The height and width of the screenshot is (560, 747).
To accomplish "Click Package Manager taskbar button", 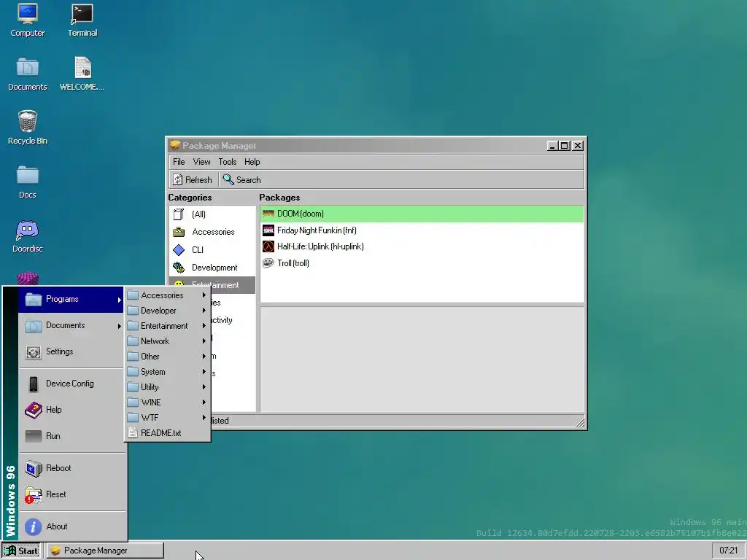I will coord(105,551).
